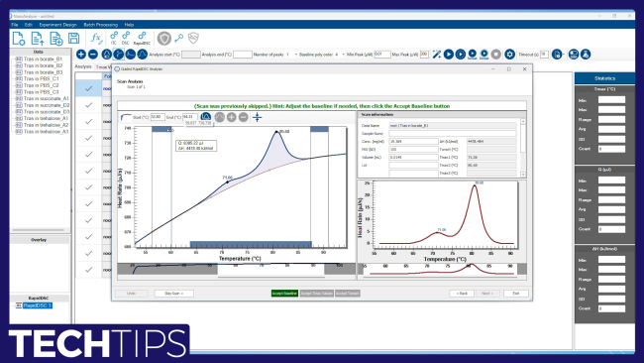
Task: Open settings with the blue gear icon
Action: click(509, 54)
